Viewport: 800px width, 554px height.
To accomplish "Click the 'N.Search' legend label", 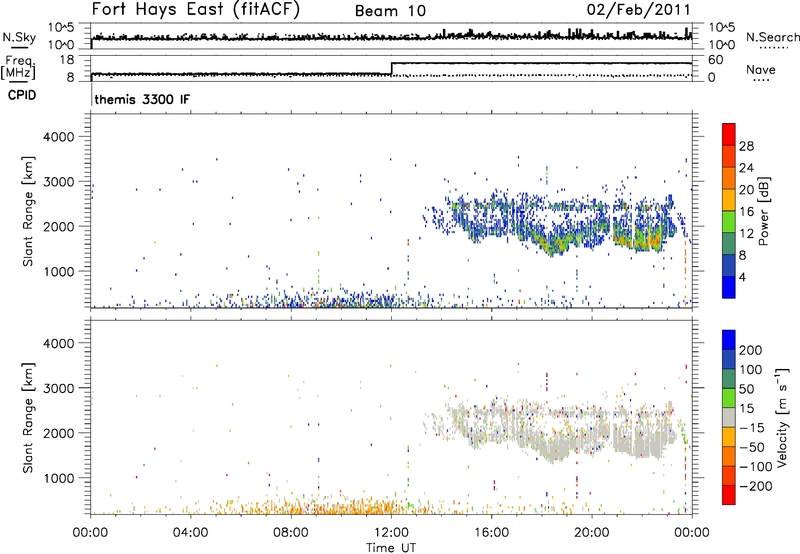I will click(772, 37).
